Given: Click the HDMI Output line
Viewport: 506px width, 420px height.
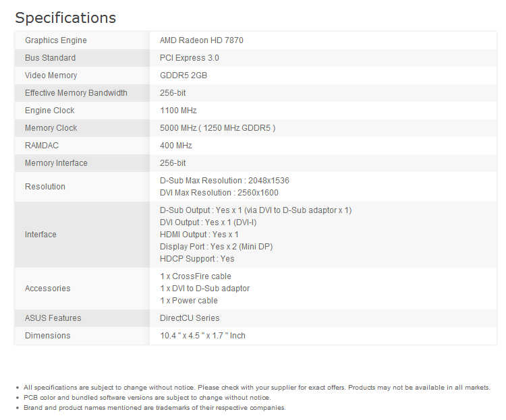Looking at the screenshot, I should click(199, 235).
